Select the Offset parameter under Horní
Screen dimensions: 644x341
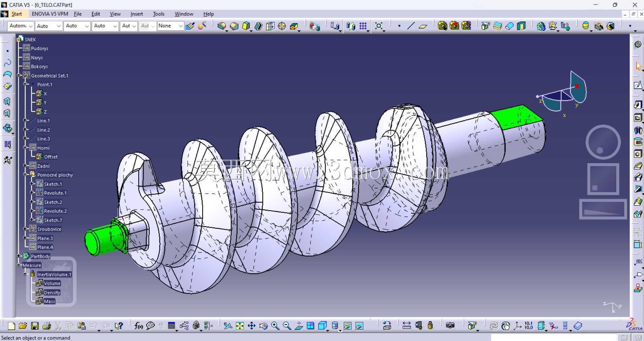(x=51, y=157)
